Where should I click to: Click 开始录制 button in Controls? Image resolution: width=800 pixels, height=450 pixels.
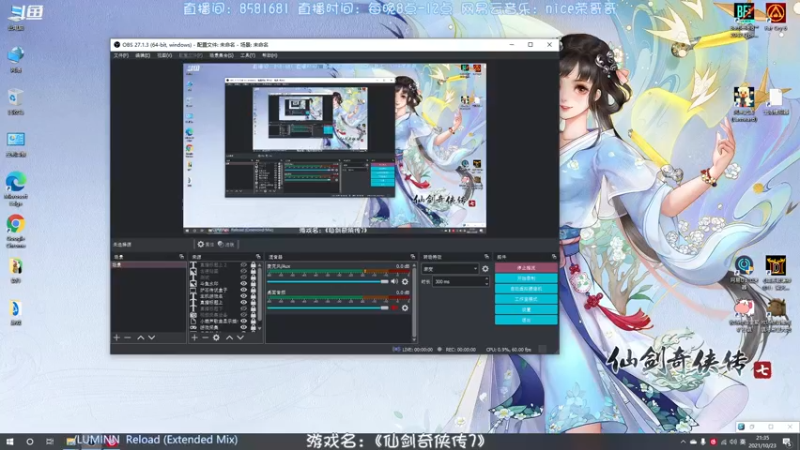point(526,279)
